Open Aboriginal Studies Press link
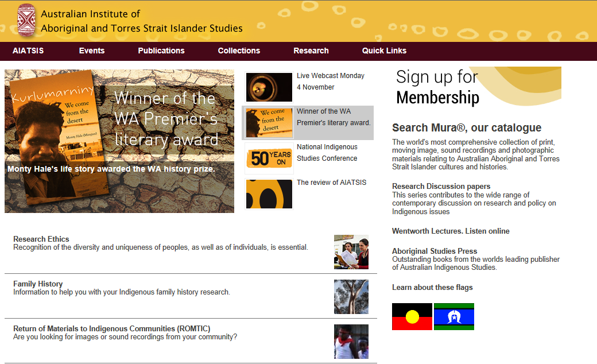The image size is (597, 364). point(435,251)
